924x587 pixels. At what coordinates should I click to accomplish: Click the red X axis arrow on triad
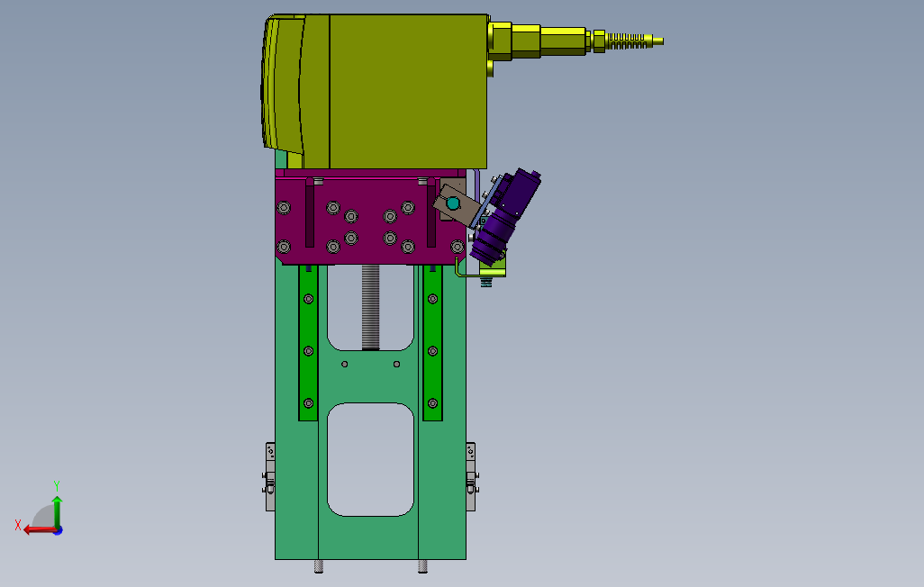tap(40, 530)
